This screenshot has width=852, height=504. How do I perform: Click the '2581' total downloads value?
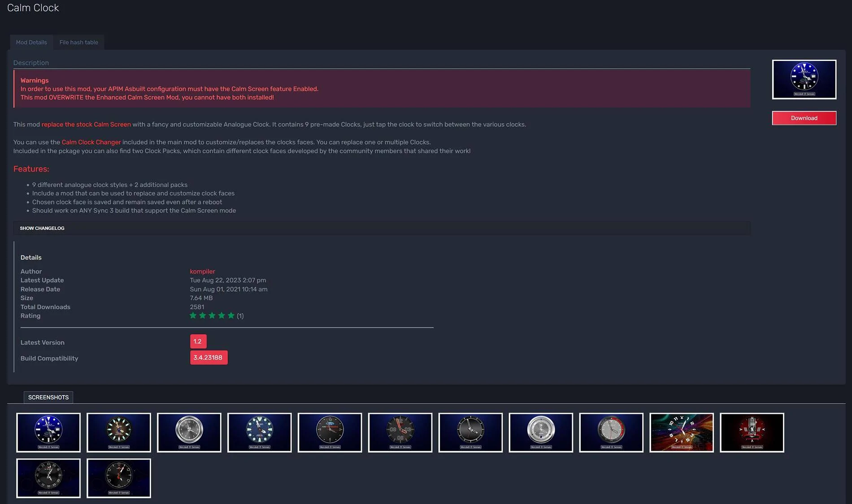click(197, 307)
